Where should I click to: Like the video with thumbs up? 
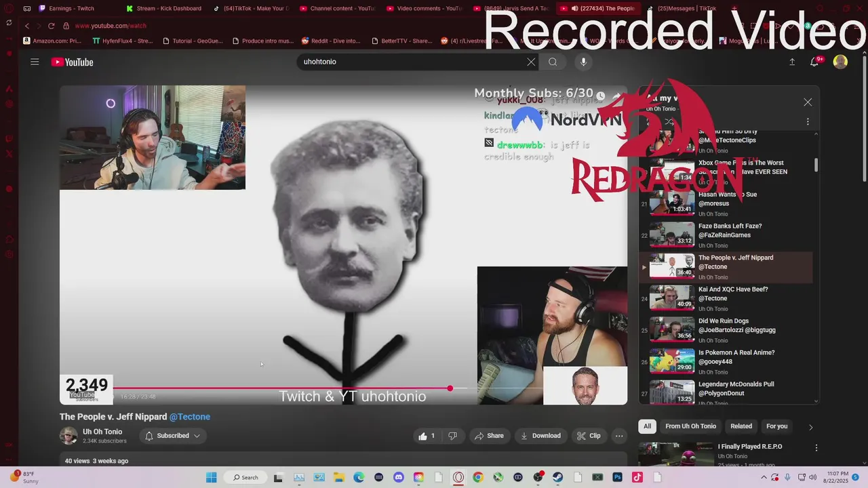point(427,436)
